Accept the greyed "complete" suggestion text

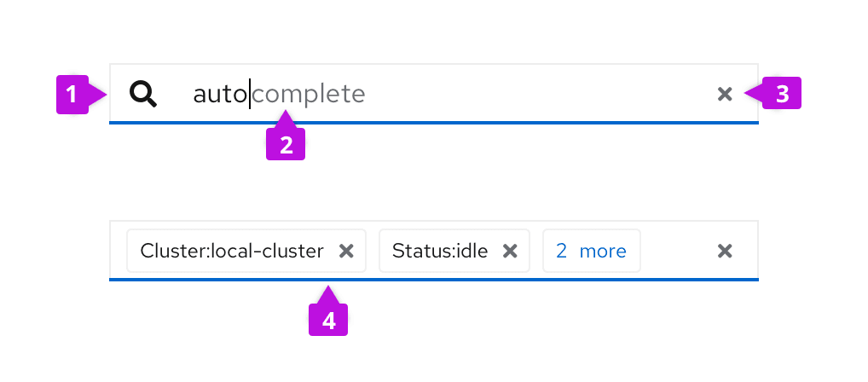point(309,94)
